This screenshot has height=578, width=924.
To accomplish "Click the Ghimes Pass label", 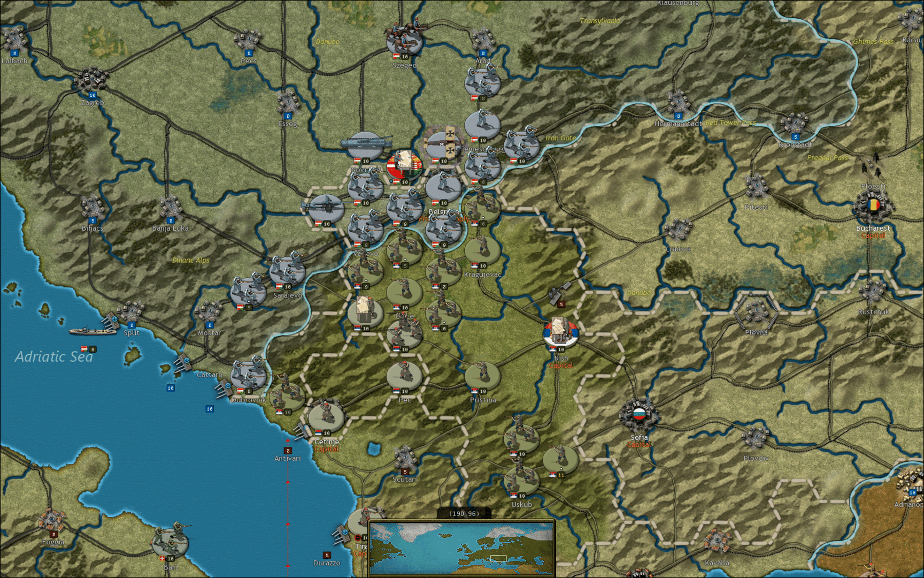I will click(873, 42).
